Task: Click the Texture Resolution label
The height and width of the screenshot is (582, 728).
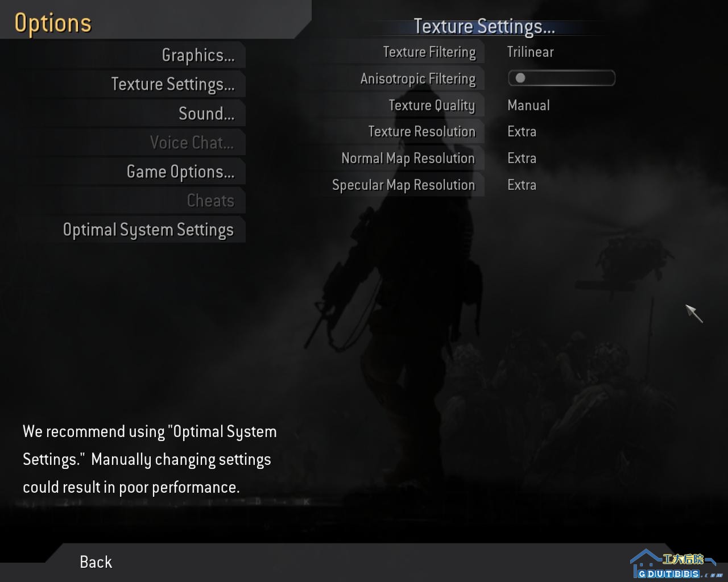Action: [x=421, y=132]
